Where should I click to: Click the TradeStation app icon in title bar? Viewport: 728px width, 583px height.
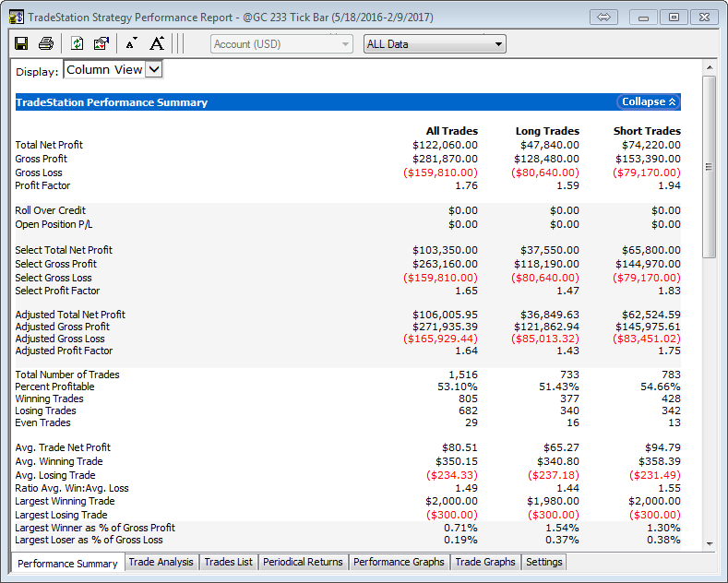16,18
